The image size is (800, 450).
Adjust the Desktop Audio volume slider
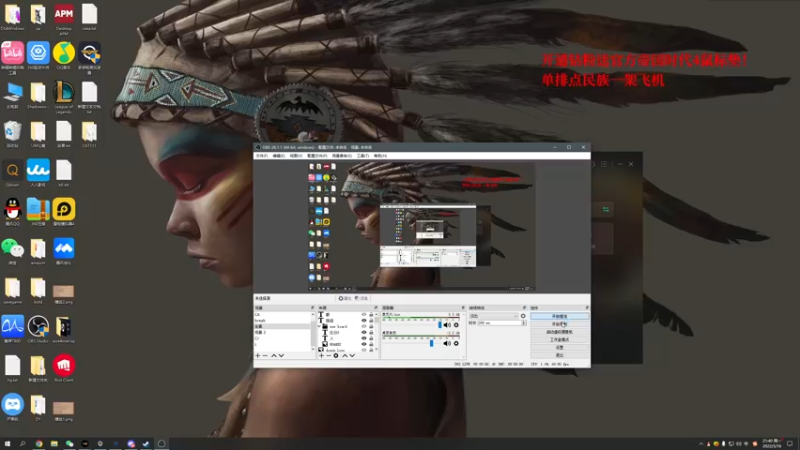(x=432, y=343)
